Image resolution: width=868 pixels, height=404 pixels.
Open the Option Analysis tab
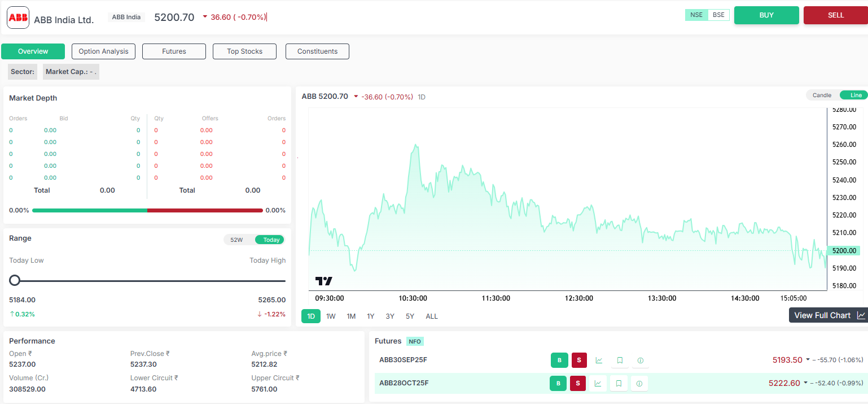(x=103, y=51)
